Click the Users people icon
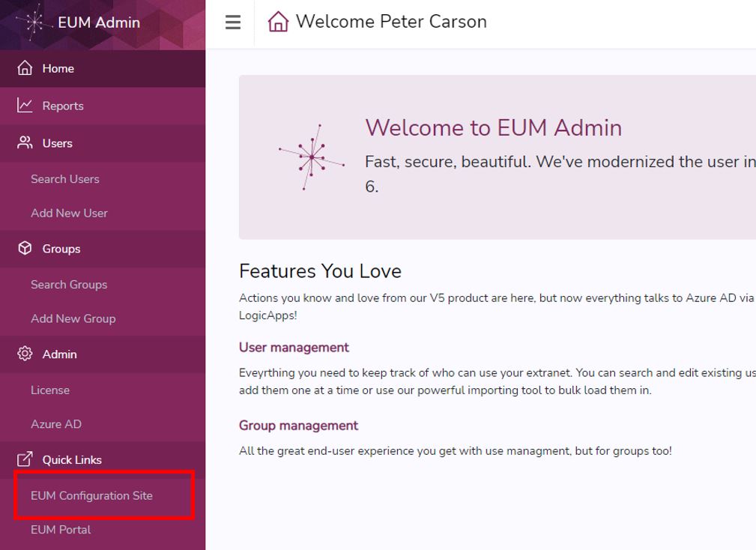This screenshot has width=756, height=550. point(25,143)
